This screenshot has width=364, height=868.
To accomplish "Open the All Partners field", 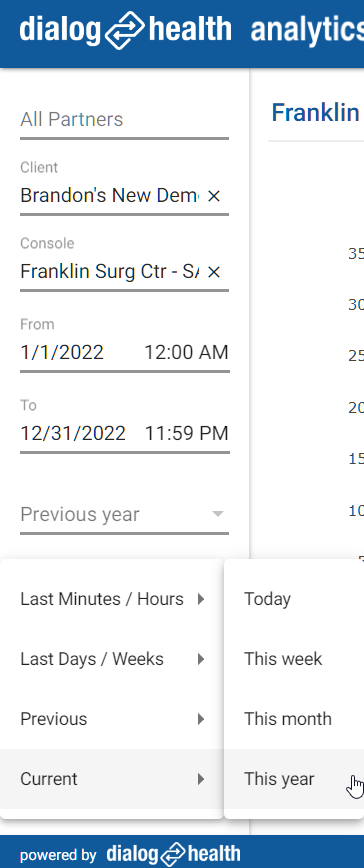I will pyautogui.click(x=124, y=120).
